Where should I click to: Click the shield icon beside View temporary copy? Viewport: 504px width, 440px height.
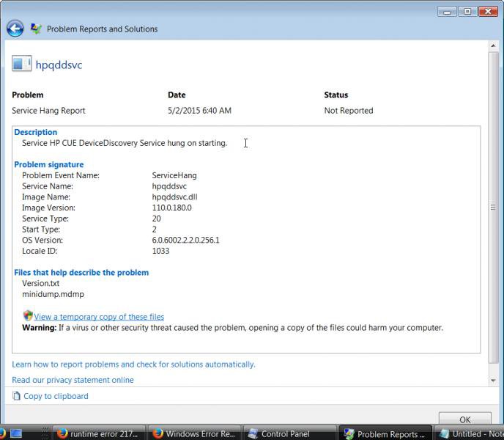(x=28, y=315)
